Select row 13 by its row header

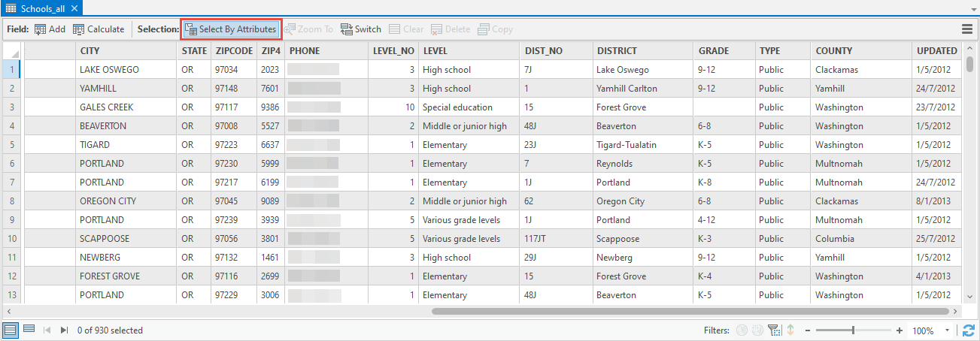12,295
